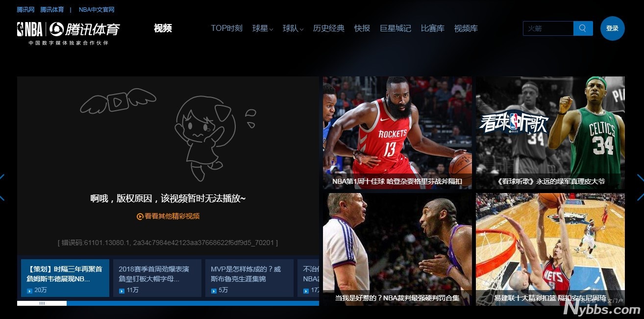Open the TOP时刻 nav item
The width and height of the screenshot is (644, 319).
point(226,28)
